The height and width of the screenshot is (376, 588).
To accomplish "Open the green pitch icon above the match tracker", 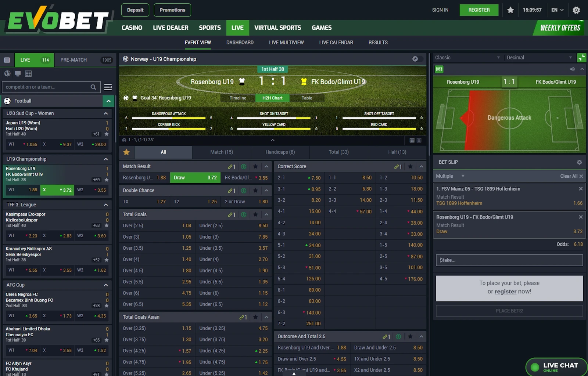I will click(438, 69).
